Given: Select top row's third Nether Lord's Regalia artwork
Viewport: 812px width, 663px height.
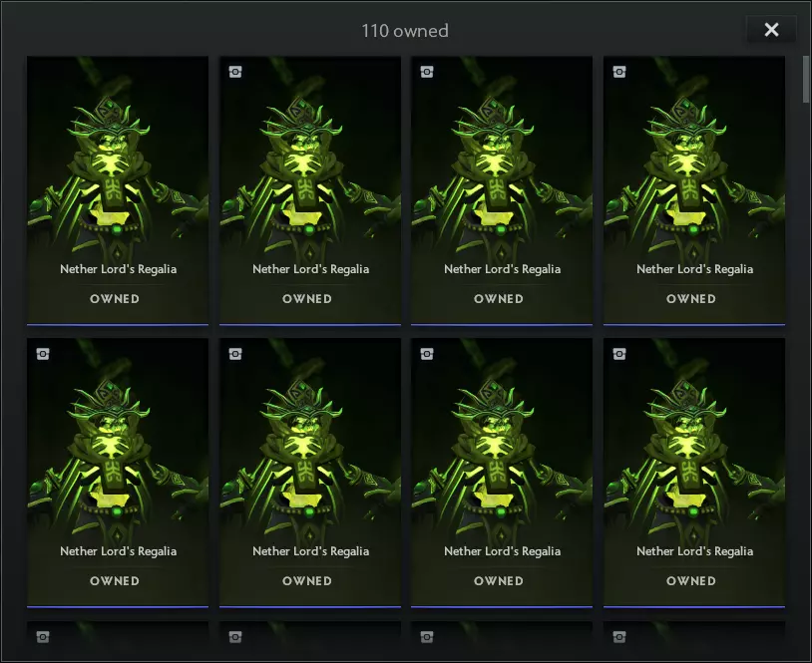Looking at the screenshot, I should (502, 160).
